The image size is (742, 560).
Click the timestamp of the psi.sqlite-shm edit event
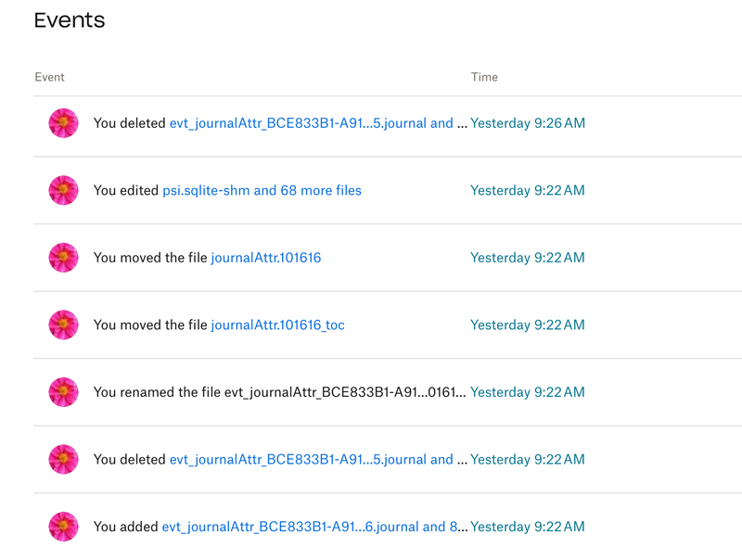coord(528,190)
